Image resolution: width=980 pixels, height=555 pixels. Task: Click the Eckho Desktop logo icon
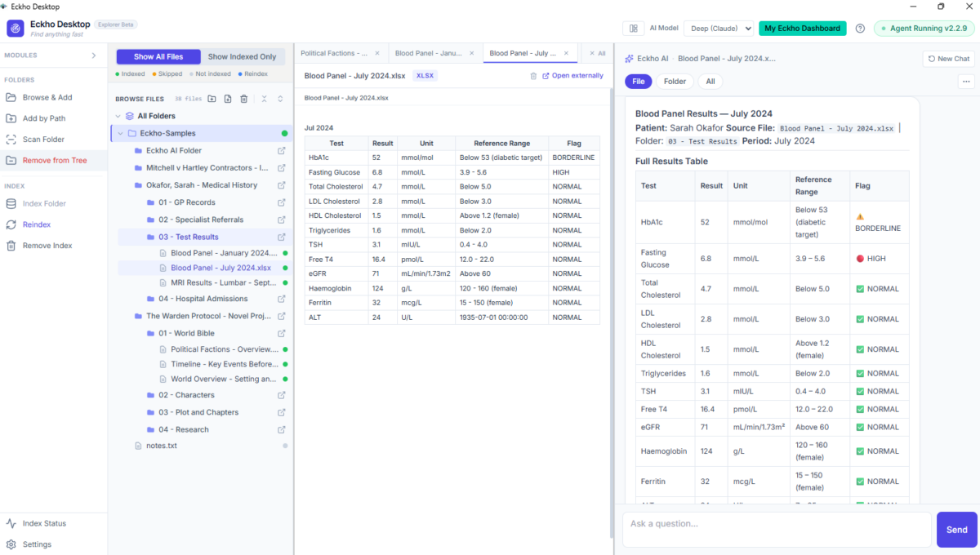(x=16, y=29)
